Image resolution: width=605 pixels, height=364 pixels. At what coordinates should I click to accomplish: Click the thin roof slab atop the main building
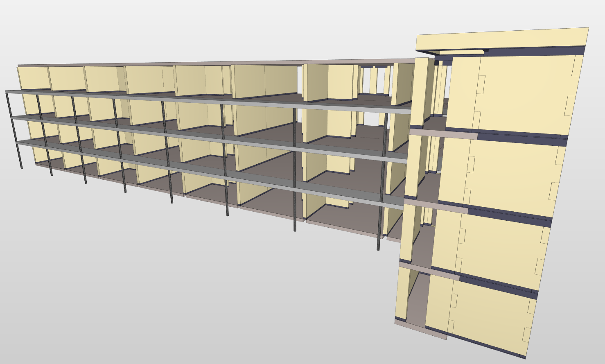205,63
